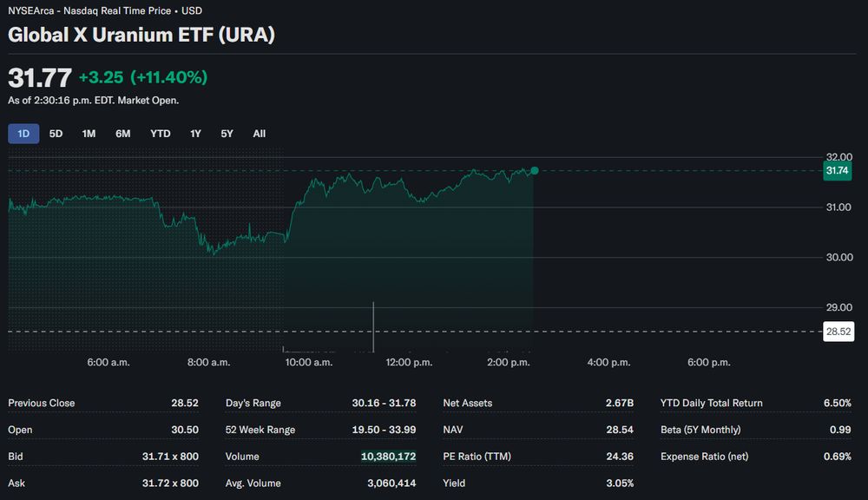
Task: Click the Beta (5Y Monthly) label
Action: [700, 430]
